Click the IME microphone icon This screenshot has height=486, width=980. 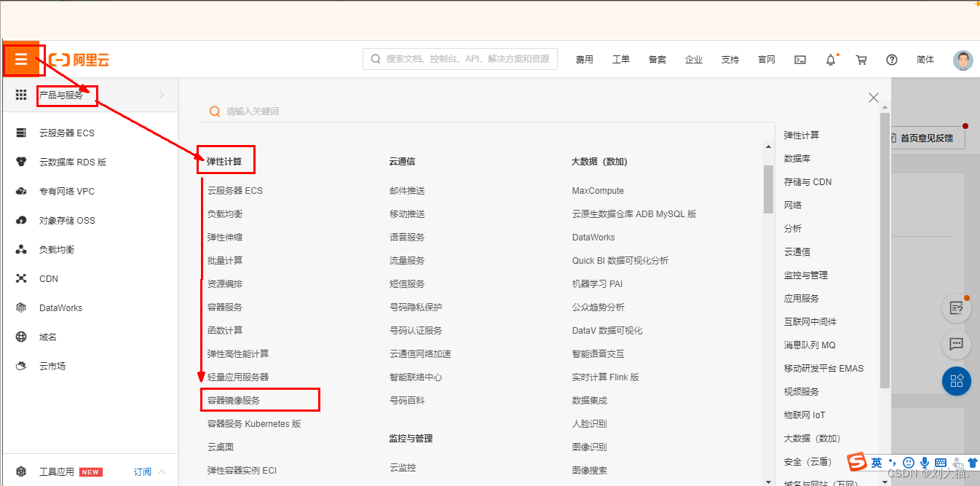925,463
